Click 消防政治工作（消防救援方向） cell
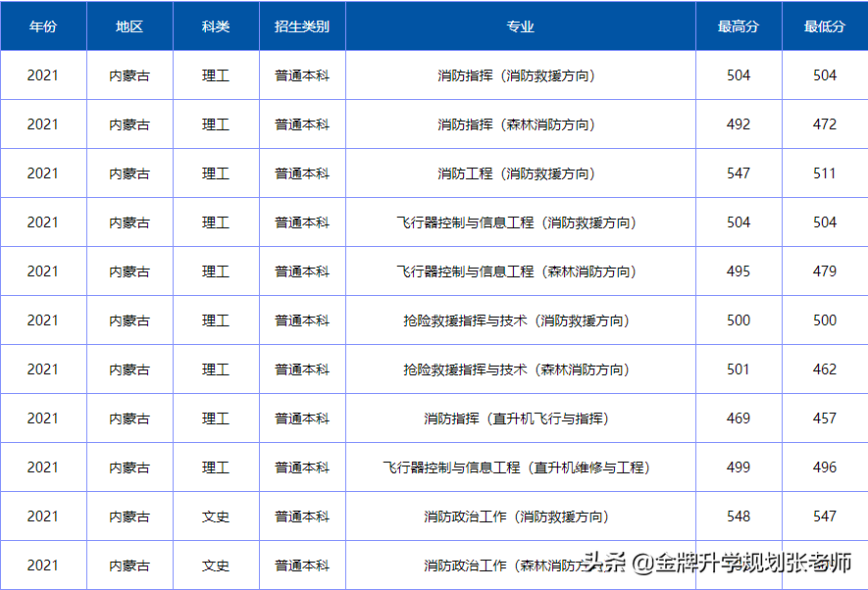 (x=519, y=516)
